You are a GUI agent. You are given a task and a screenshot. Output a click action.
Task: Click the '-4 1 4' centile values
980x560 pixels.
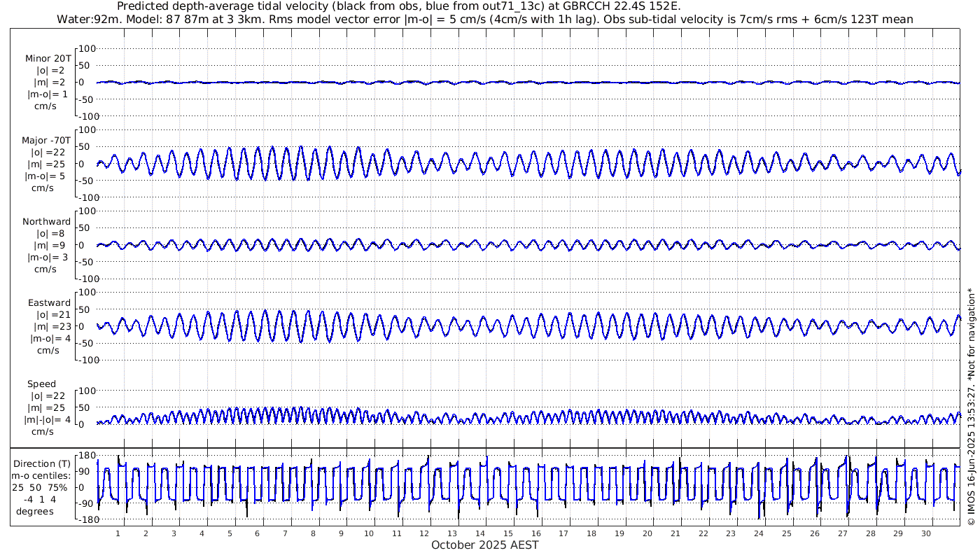[38, 500]
